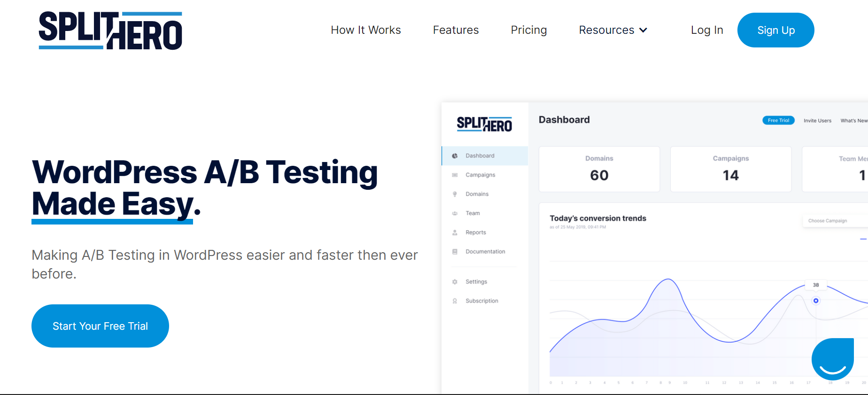Click What's New in dashboard header

tap(854, 121)
